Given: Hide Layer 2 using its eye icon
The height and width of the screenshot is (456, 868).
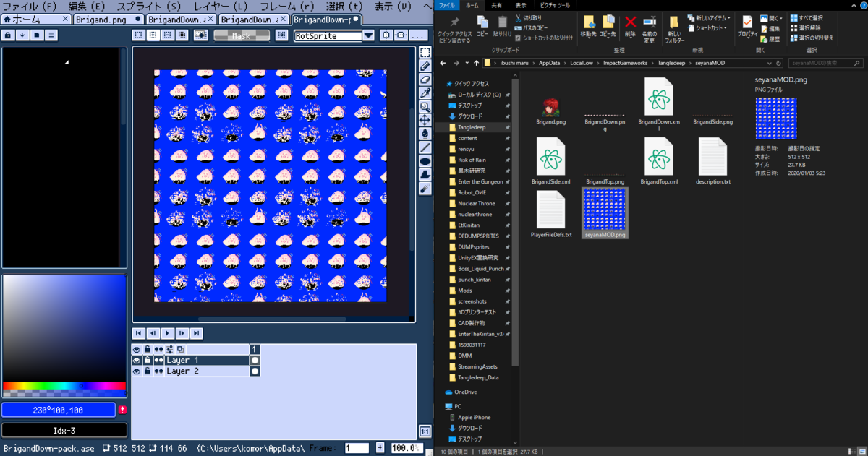Looking at the screenshot, I should tap(136, 371).
